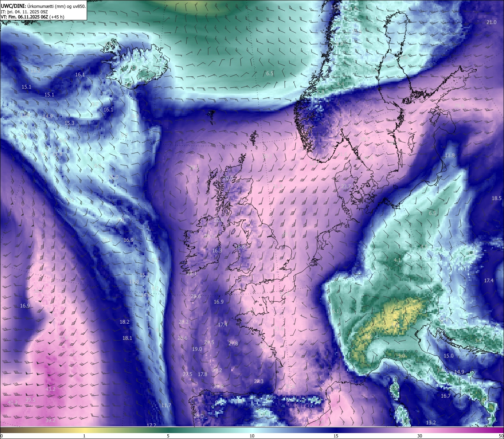Click the color scale tick labeled 10
504x439 pixels.
coord(252,436)
